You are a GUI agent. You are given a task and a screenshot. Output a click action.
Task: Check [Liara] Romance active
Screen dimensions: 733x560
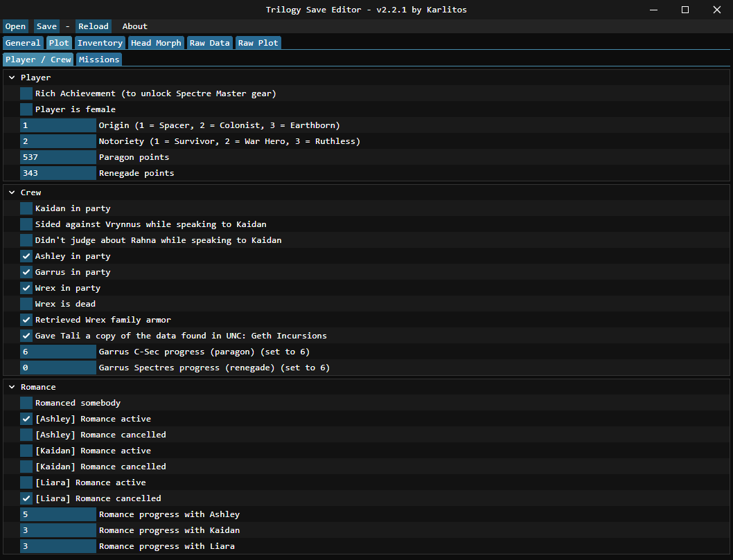click(x=26, y=482)
